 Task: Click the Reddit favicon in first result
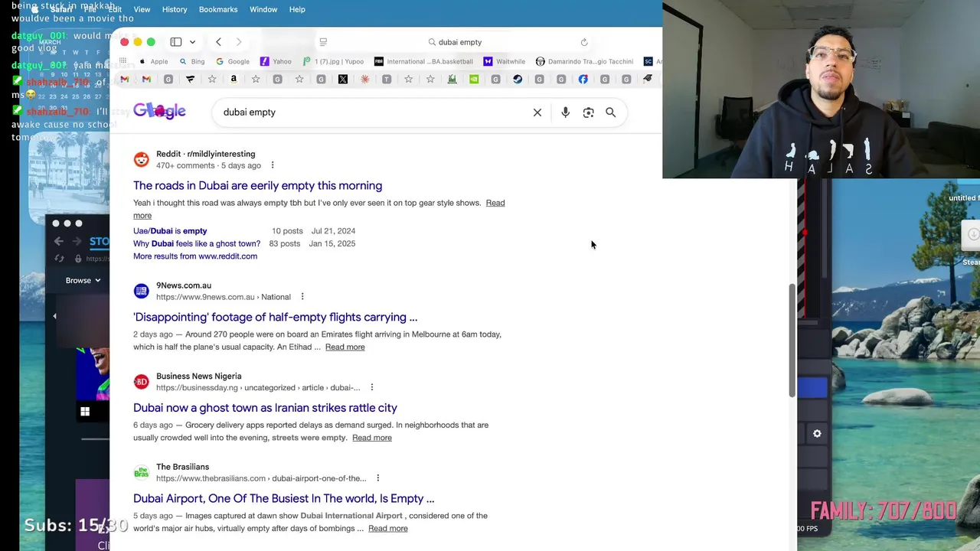141,159
